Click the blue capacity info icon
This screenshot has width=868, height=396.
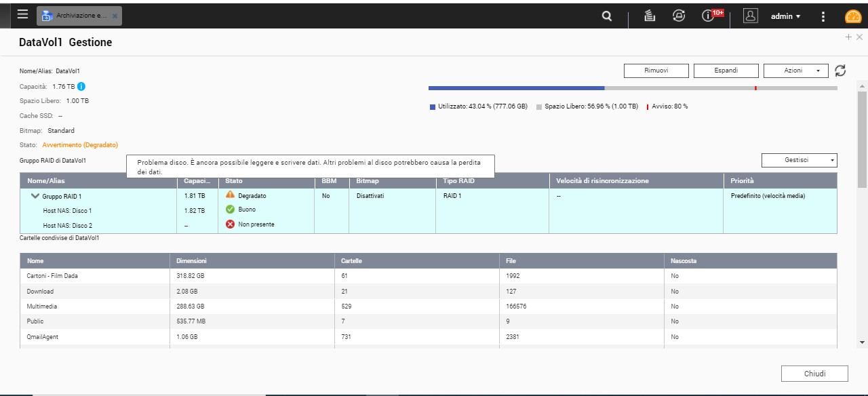81,86
